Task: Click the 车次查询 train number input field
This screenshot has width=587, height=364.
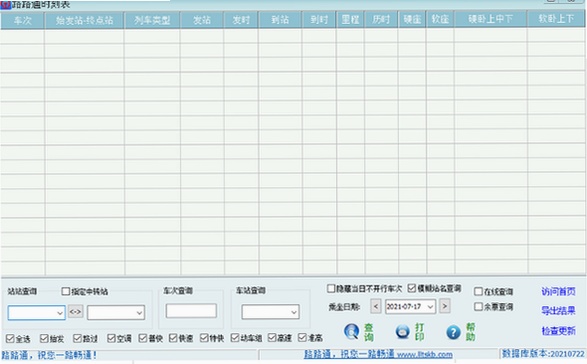Action: click(x=191, y=310)
